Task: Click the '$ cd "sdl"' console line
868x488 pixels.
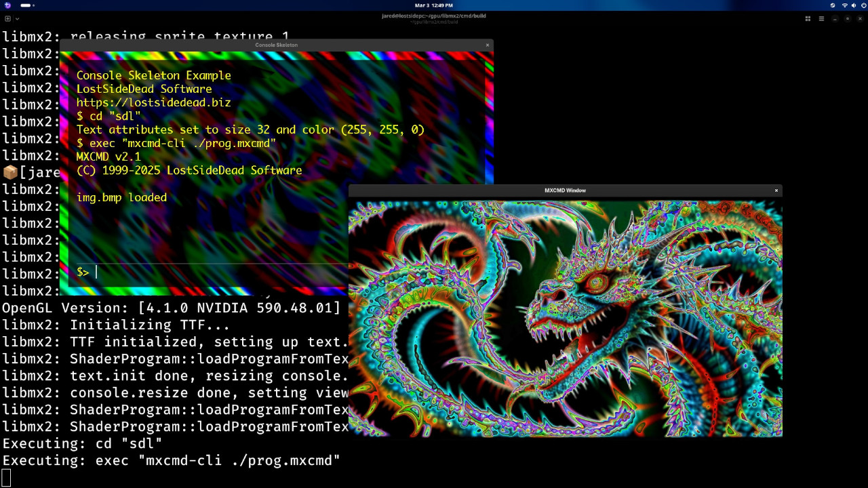Action: coord(108,117)
